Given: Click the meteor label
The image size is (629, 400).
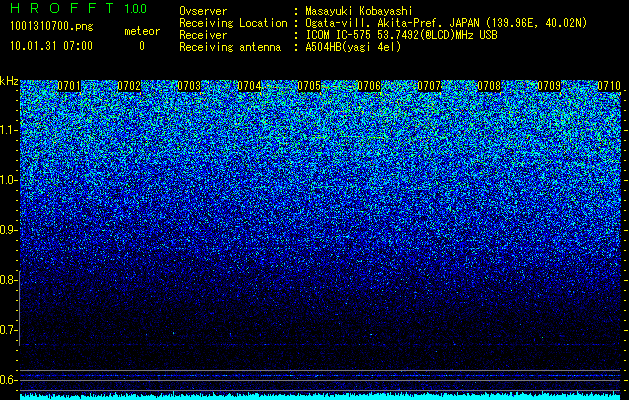Looking at the screenshot, I should (x=142, y=31).
